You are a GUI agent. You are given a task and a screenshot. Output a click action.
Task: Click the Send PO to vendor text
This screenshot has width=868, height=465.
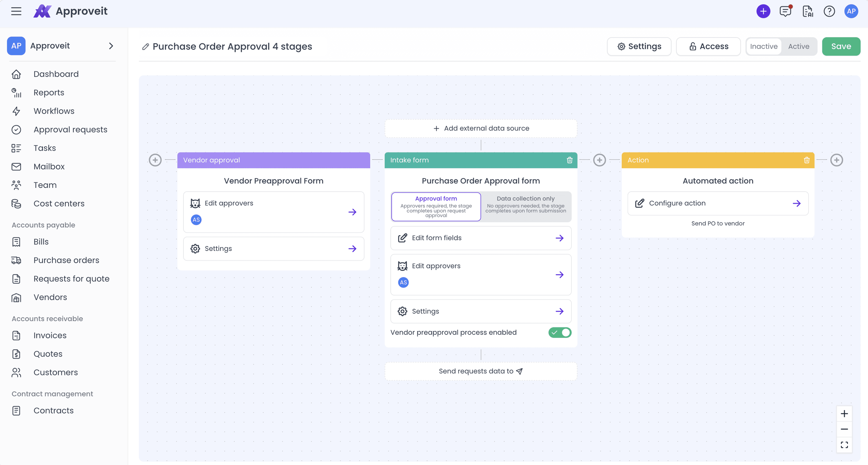tap(718, 224)
